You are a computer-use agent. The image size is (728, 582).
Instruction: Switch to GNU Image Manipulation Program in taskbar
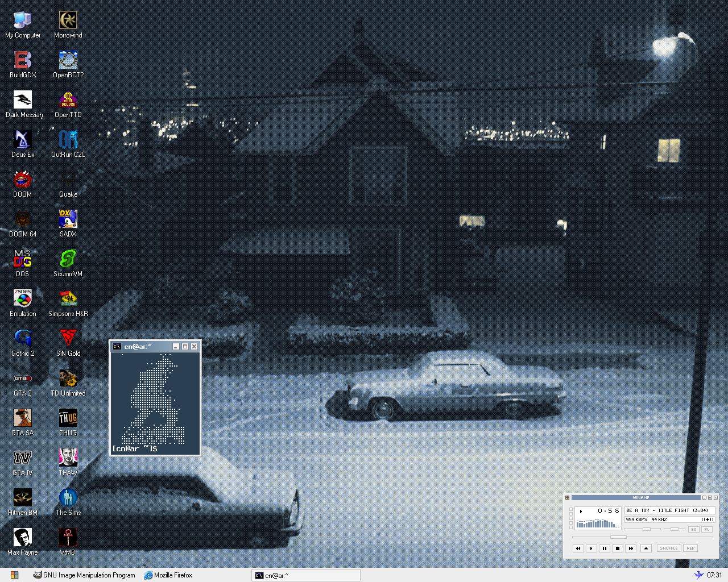point(84,575)
